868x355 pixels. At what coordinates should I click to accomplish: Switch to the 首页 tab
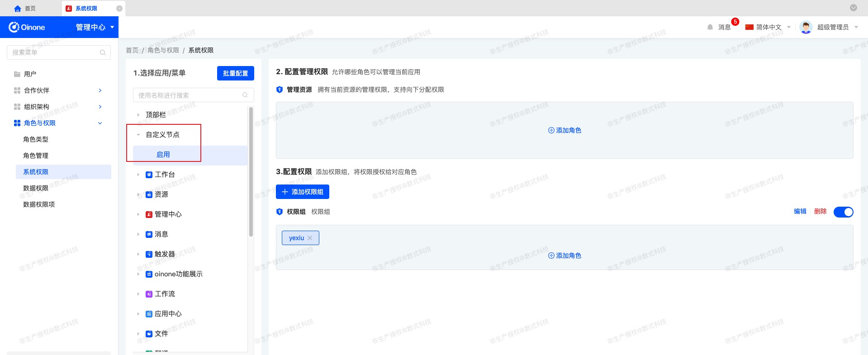point(31,9)
